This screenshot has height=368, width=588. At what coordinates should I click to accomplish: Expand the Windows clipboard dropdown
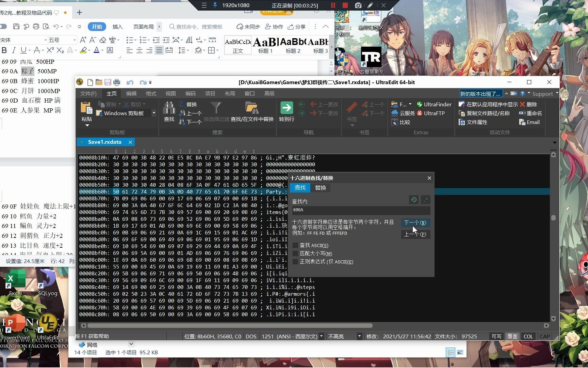(154, 113)
